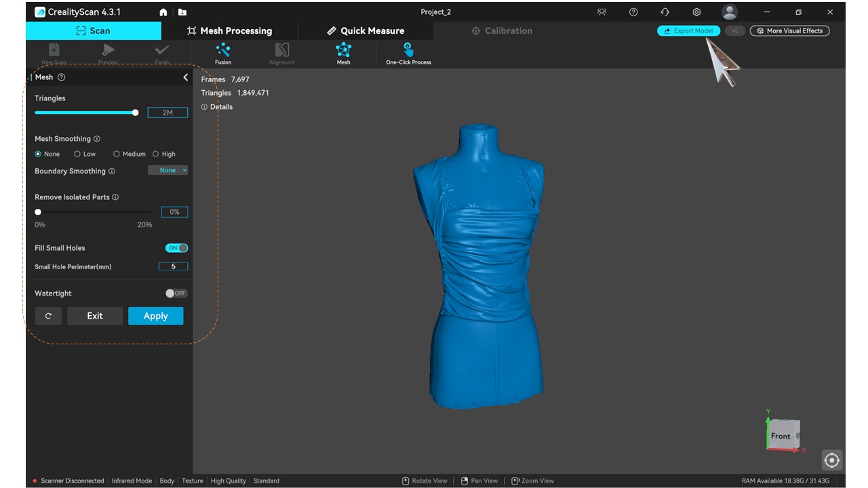Open More Visual Effects button
Screen dimensions: 868x488
pos(790,30)
